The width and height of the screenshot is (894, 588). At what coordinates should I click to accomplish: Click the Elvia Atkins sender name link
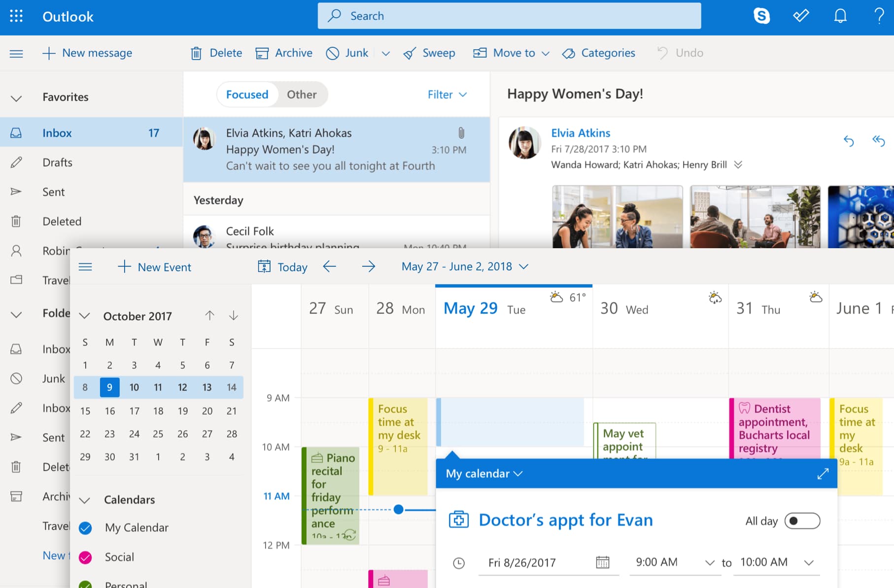(x=581, y=133)
